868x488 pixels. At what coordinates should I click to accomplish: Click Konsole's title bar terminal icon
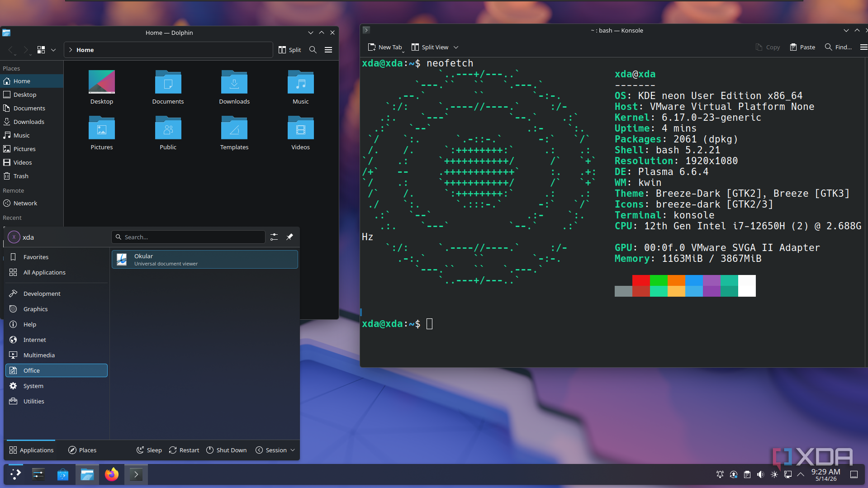point(366,30)
